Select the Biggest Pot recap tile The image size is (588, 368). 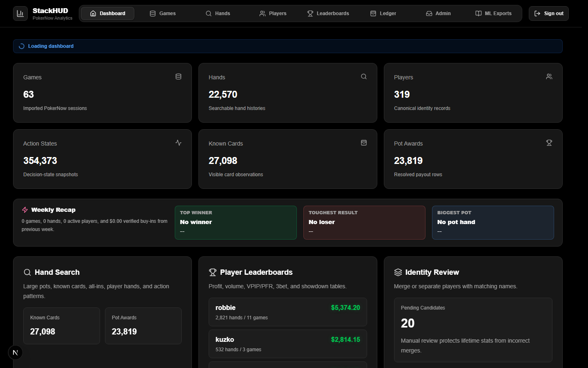pos(493,222)
